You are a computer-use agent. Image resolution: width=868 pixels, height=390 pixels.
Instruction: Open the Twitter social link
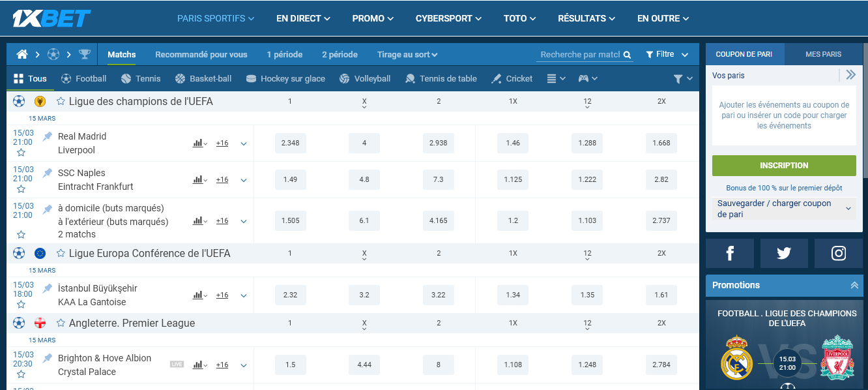[784, 253]
